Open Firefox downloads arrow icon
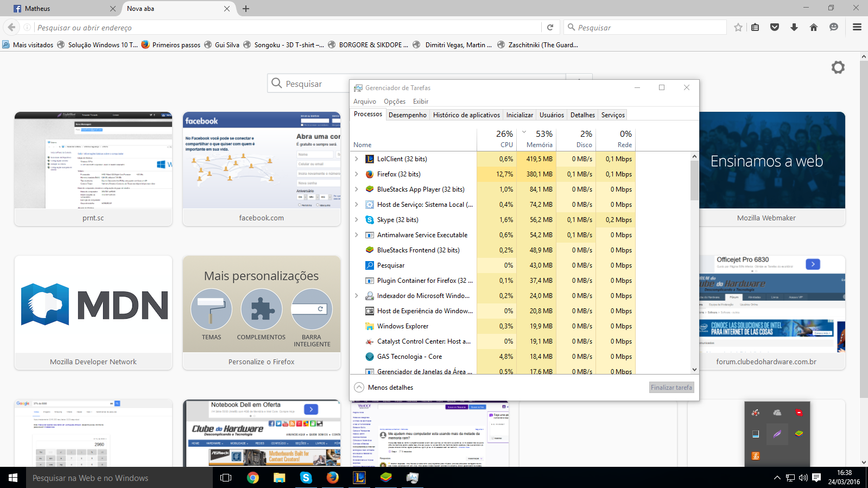 click(794, 27)
